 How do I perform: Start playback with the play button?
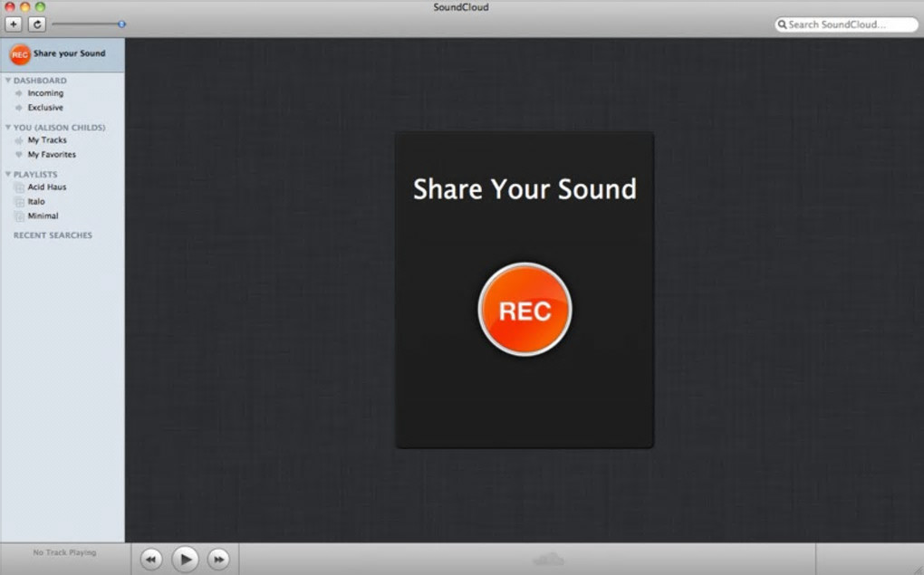click(x=185, y=559)
